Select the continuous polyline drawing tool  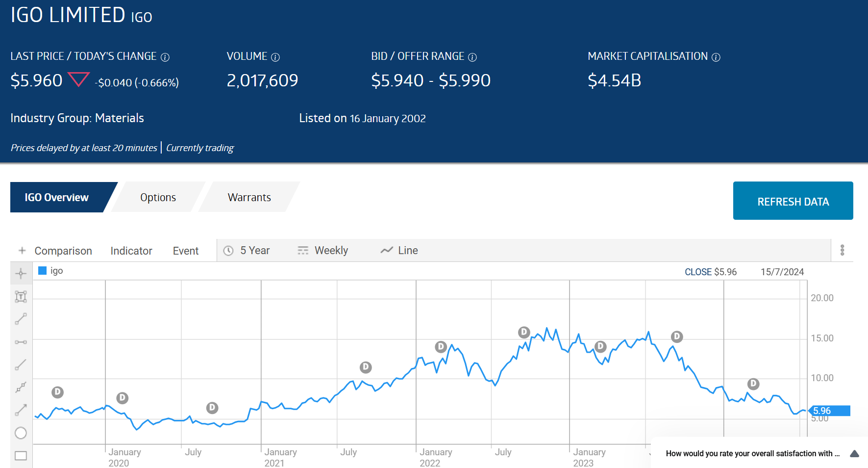(21, 387)
